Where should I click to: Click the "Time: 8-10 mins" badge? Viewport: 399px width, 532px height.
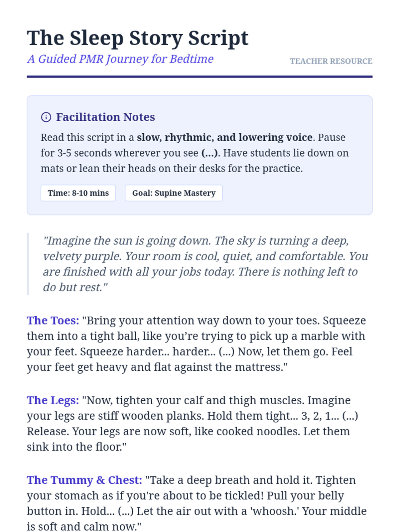[x=78, y=193]
